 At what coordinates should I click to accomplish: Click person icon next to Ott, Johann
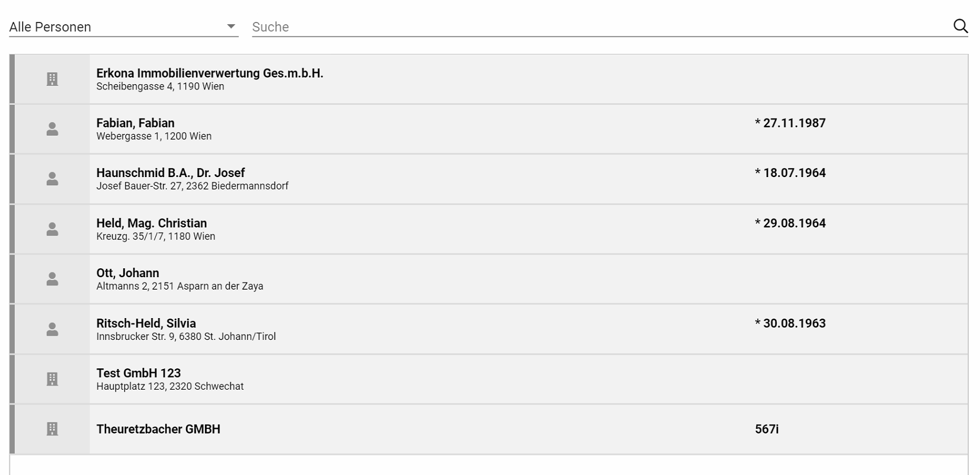point(52,279)
